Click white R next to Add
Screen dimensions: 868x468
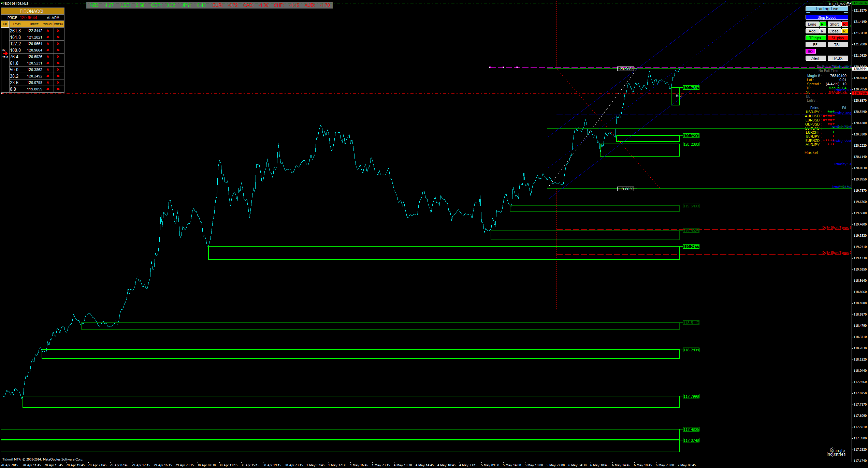click(x=823, y=31)
